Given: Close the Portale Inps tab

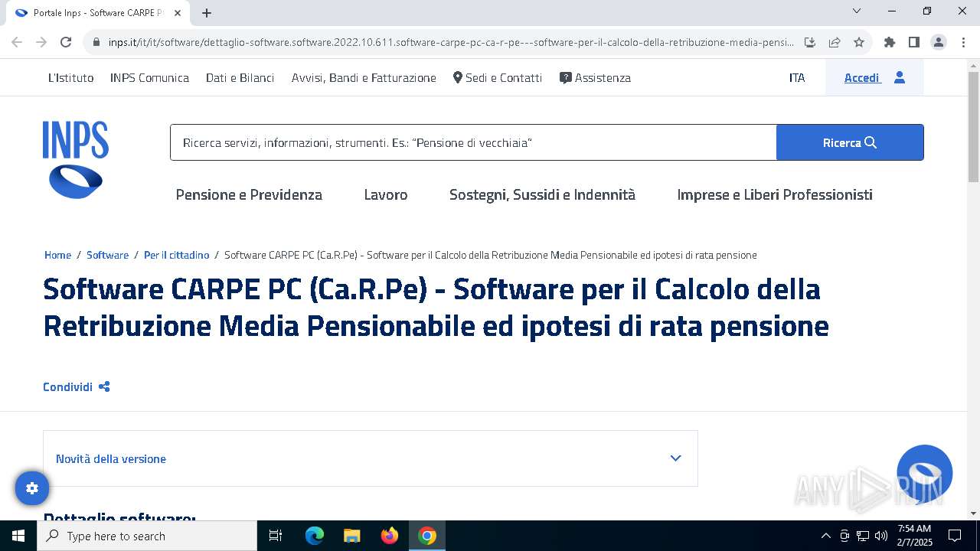Looking at the screenshot, I should click(178, 13).
